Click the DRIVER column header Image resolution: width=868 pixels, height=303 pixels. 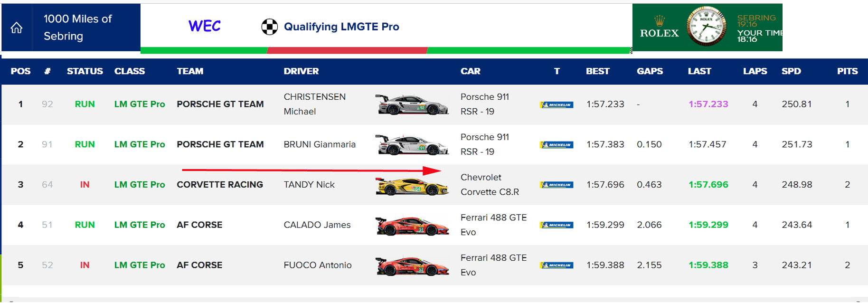point(301,71)
